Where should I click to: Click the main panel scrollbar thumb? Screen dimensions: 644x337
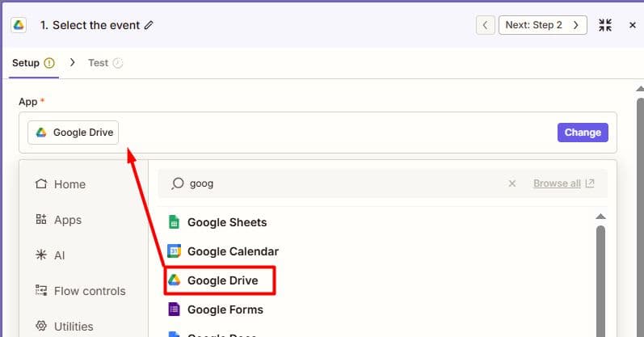click(640, 217)
